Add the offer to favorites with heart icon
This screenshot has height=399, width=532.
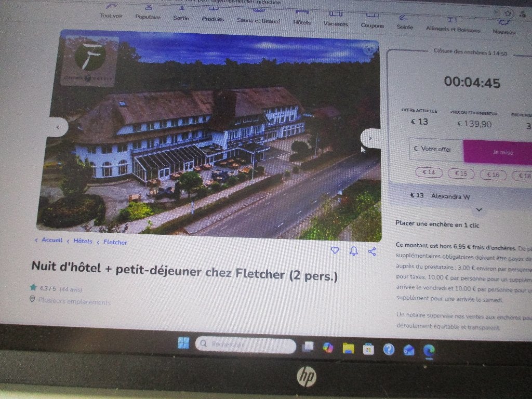335,250
